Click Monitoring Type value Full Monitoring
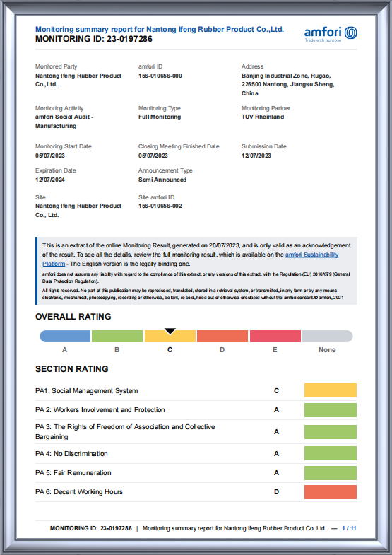The image size is (392, 555). tap(160, 117)
